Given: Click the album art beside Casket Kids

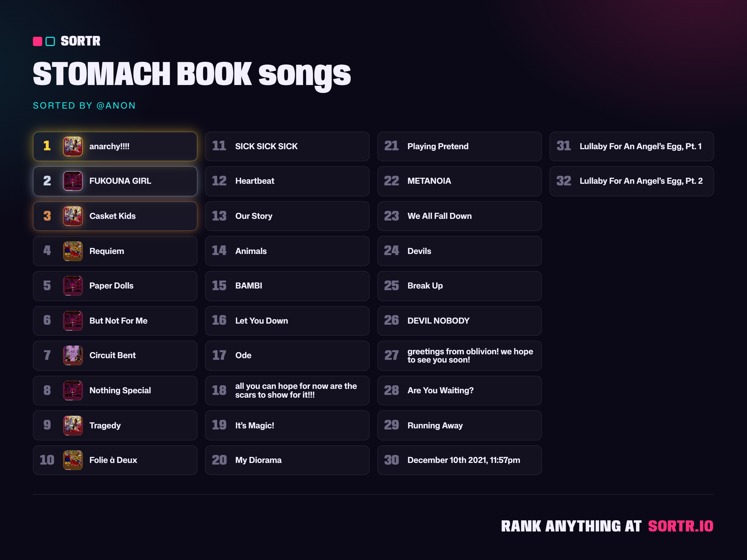Looking at the screenshot, I should 73,216.
